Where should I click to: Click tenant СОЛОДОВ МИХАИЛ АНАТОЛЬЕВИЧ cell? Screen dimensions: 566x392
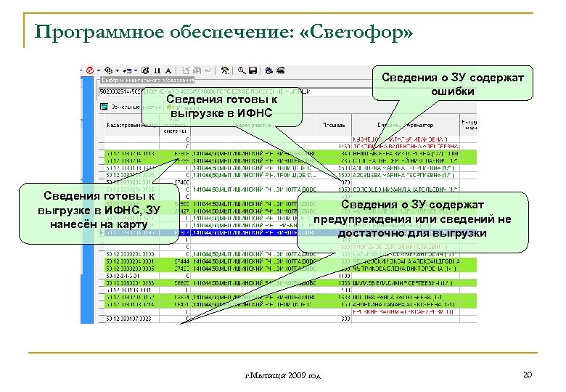click(406, 189)
